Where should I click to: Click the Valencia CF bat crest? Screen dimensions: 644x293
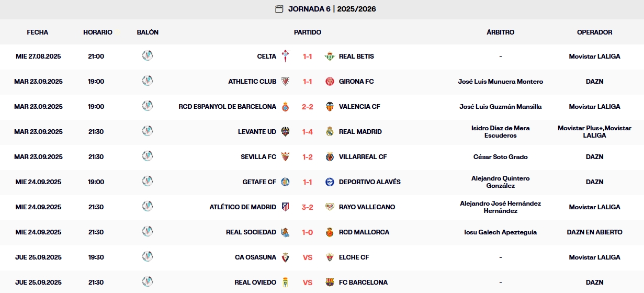click(330, 106)
